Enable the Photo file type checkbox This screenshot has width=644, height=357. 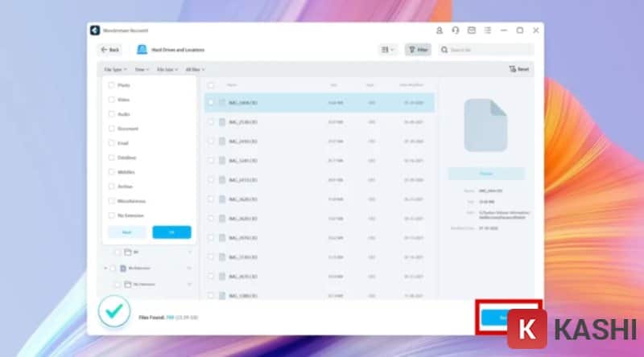pyautogui.click(x=111, y=85)
